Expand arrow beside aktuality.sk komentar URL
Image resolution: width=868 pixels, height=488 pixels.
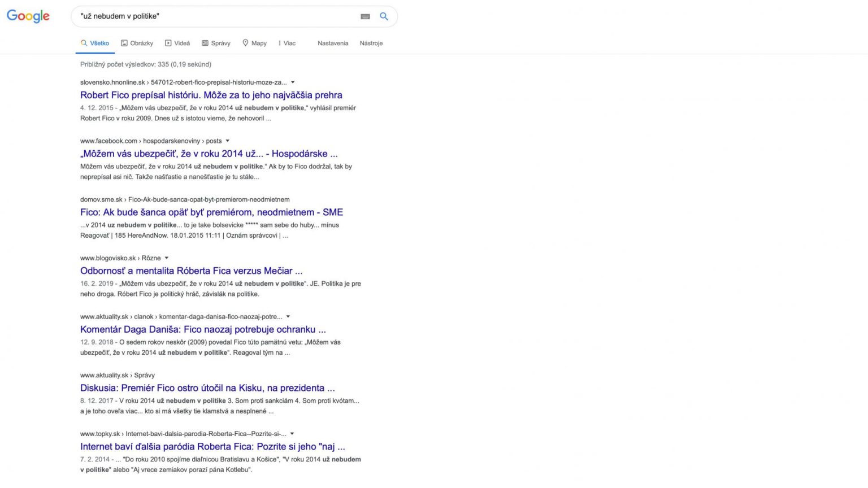pyautogui.click(x=288, y=317)
